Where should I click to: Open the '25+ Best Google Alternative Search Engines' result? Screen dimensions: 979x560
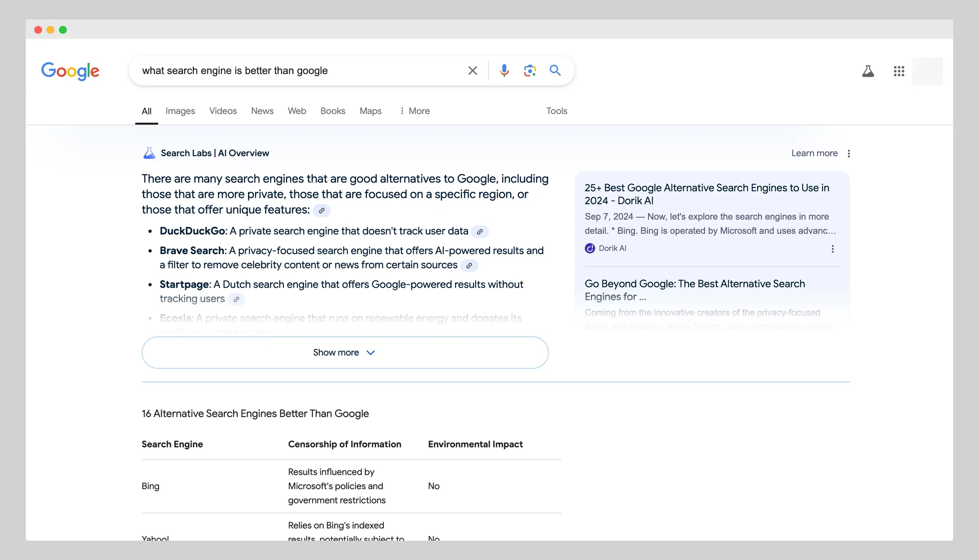coord(707,194)
